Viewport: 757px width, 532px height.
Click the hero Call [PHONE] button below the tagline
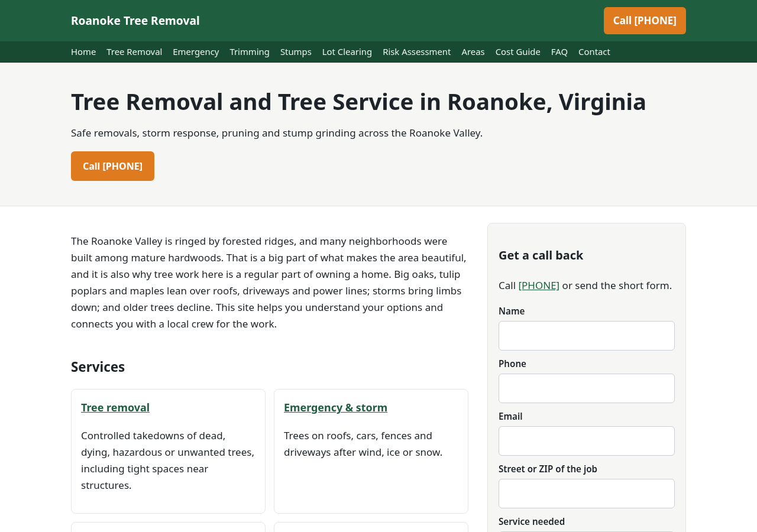[x=112, y=166]
